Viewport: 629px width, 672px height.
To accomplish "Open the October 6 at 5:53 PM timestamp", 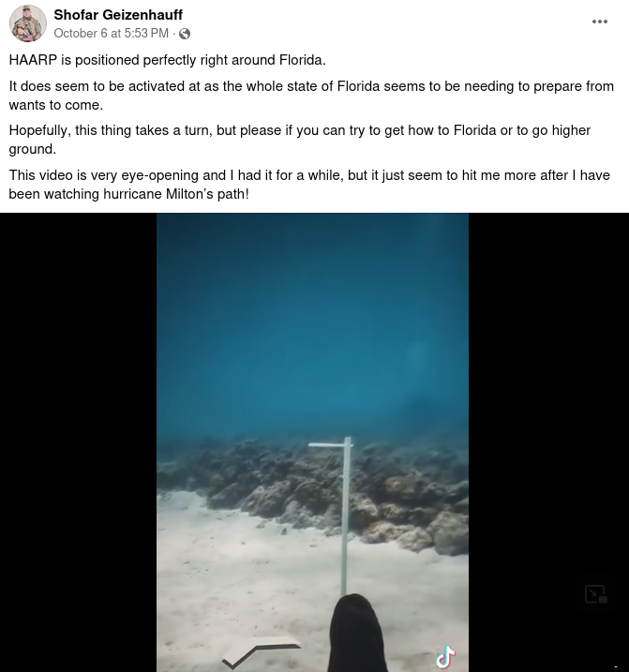I will [111, 34].
